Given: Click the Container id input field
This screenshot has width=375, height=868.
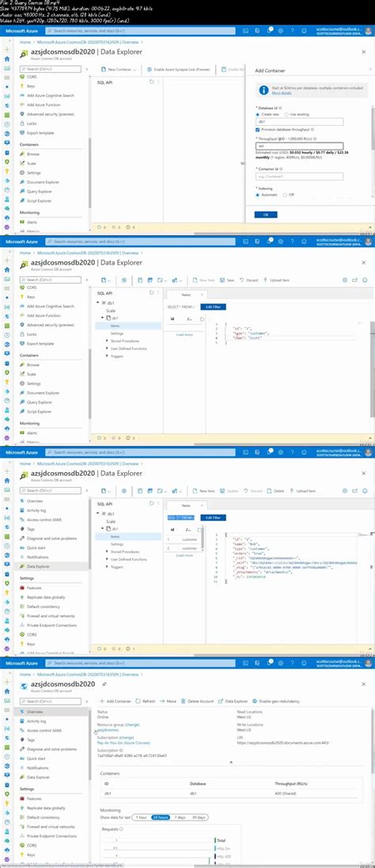Looking at the screenshot, I should point(299,177).
